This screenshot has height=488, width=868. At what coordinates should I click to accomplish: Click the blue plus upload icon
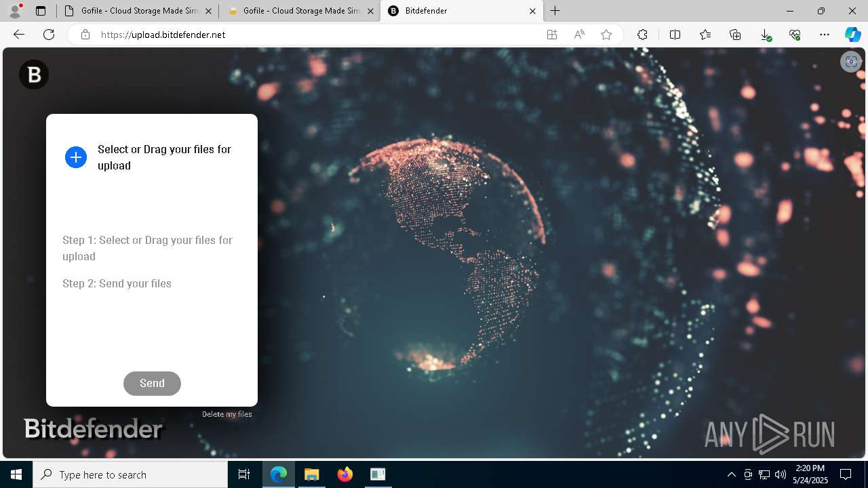76,157
